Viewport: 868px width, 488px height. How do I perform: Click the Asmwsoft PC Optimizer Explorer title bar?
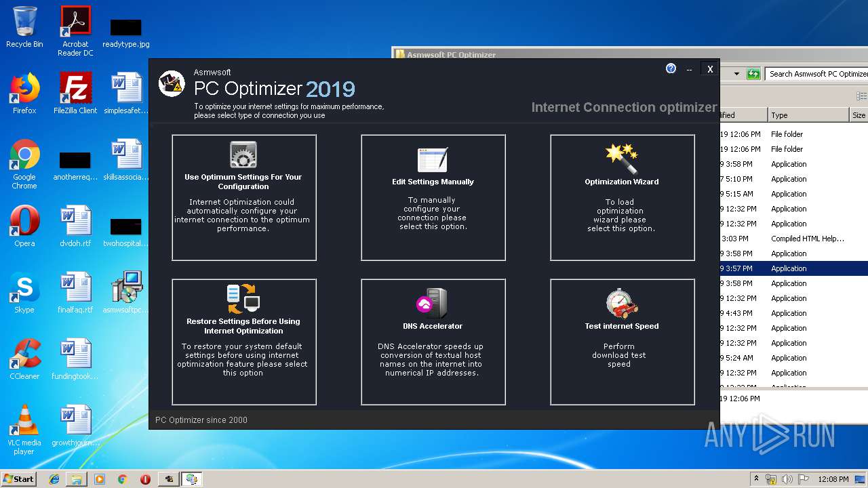pos(629,54)
